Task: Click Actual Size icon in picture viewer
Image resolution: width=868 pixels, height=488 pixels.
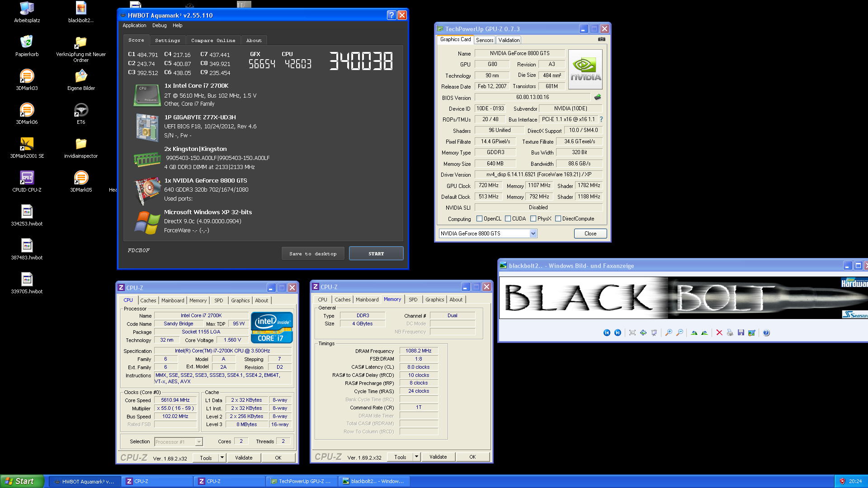Action: (x=643, y=333)
